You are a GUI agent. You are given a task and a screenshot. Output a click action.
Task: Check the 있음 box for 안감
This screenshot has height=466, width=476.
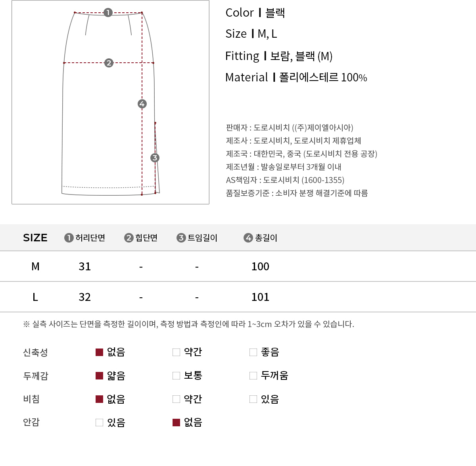100,423
